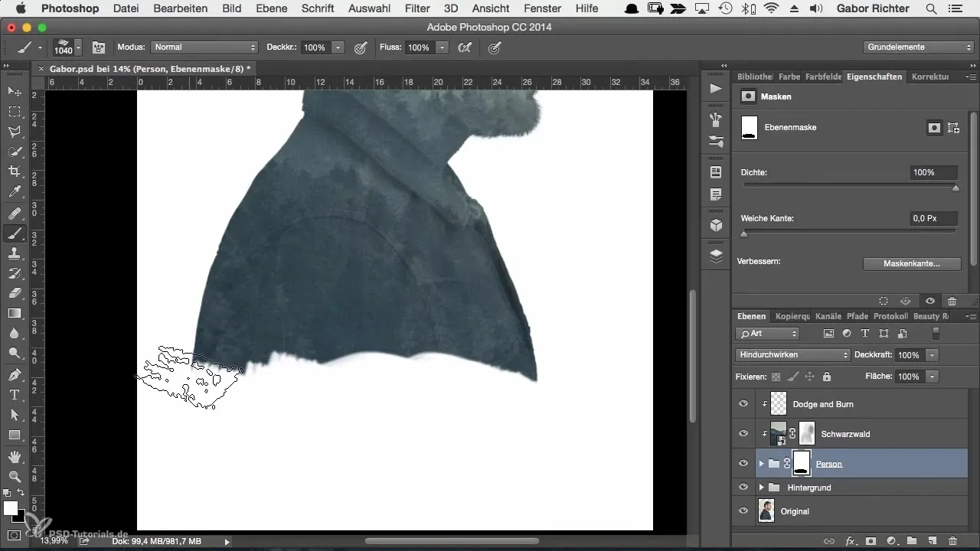
Task: Select the Zoom tool
Action: coord(15,477)
